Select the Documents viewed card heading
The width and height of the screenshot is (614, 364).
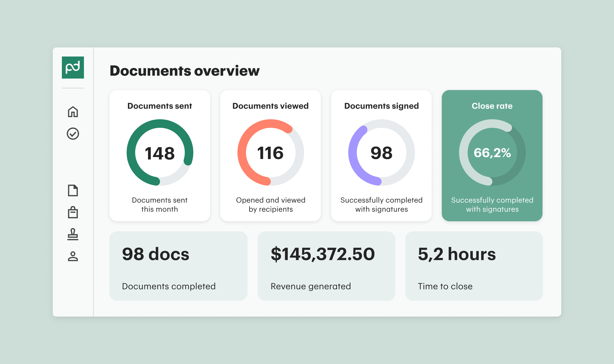tap(270, 106)
